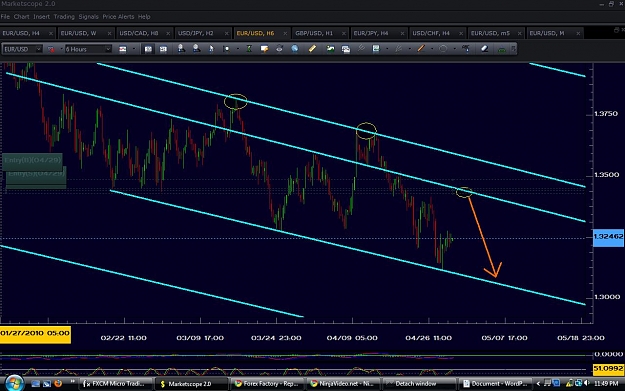Switch to Marketscope 2.0 taskbar button
The image size is (625, 391).
point(191,384)
